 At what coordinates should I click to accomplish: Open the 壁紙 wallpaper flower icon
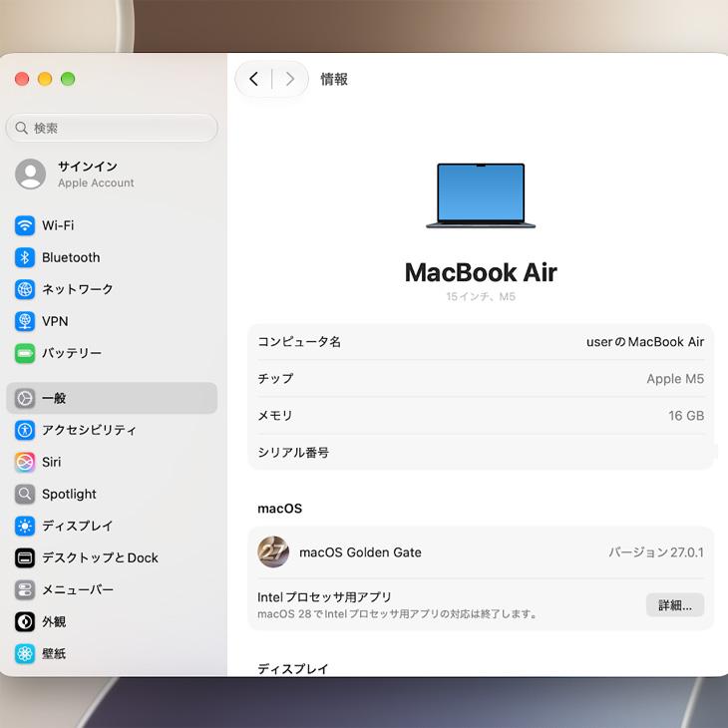25,654
